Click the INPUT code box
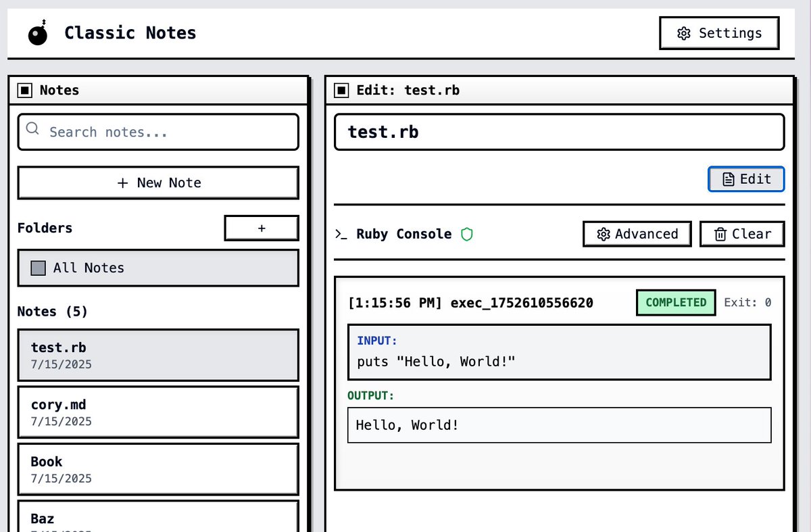This screenshot has width=811, height=532. coord(560,352)
